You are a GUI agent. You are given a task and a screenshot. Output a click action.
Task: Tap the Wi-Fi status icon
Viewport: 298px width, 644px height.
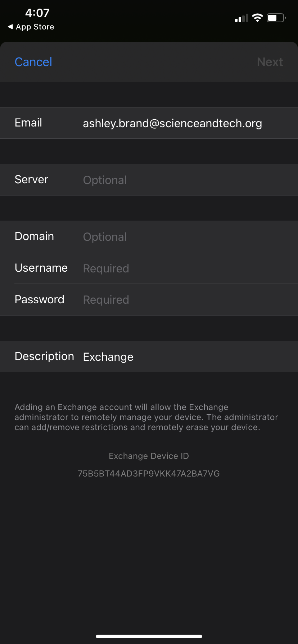pos(257,18)
